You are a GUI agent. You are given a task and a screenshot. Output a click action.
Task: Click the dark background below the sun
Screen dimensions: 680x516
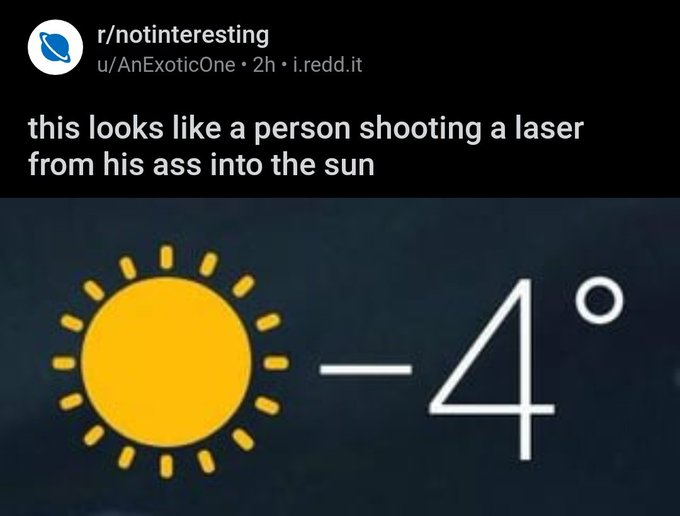pos(167,499)
